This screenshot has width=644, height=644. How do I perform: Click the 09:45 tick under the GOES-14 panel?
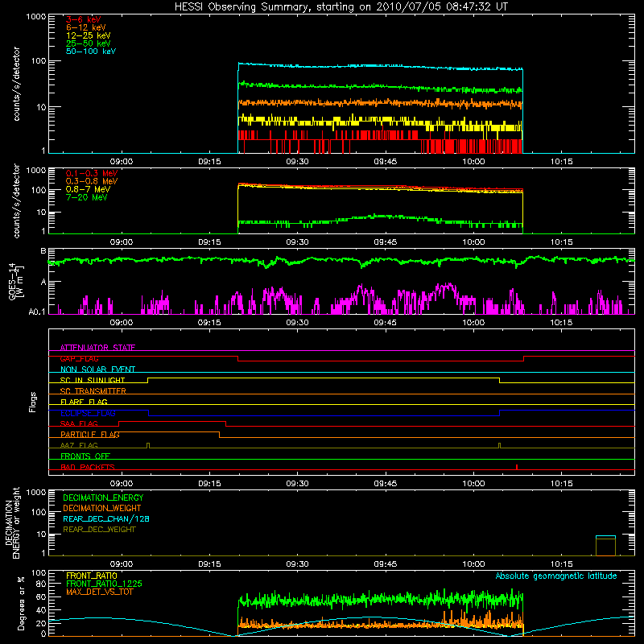tap(386, 323)
